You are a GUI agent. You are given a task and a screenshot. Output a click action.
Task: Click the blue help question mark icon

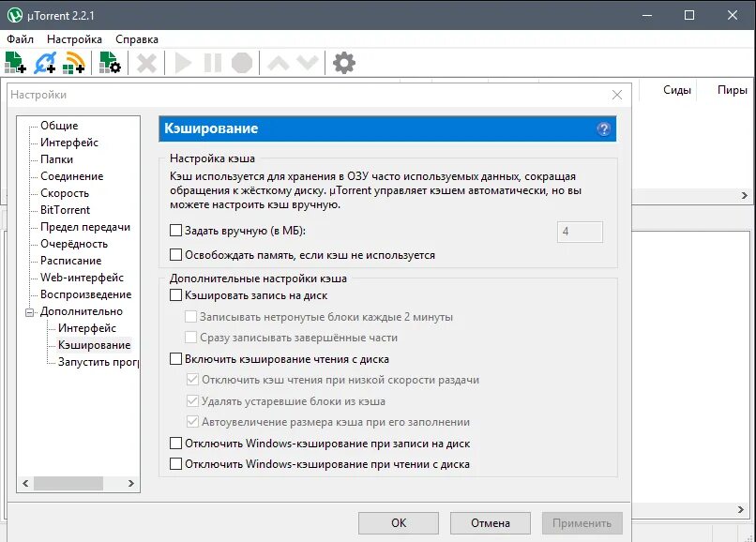point(604,128)
